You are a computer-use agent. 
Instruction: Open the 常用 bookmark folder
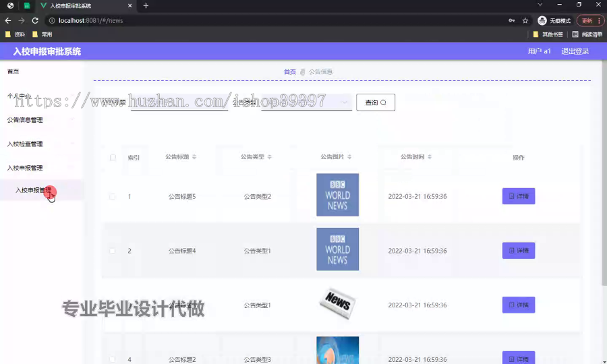click(42, 34)
